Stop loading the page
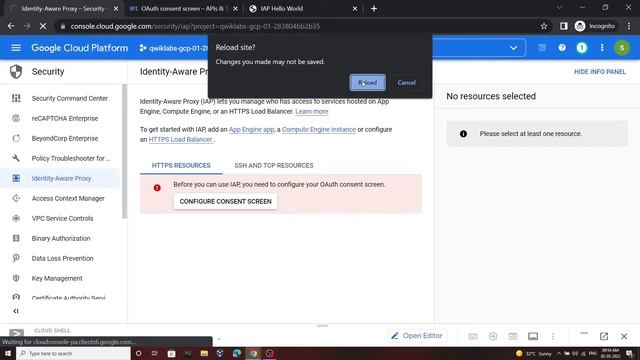The image size is (640, 360). point(43,26)
